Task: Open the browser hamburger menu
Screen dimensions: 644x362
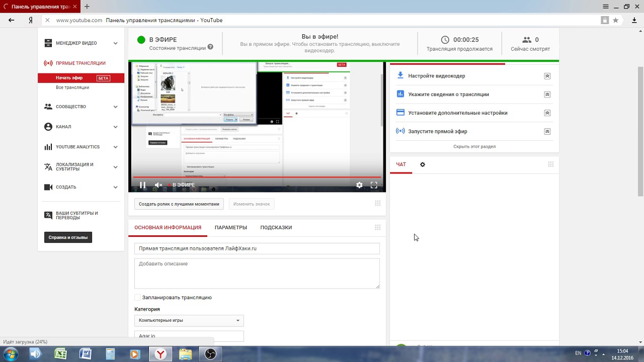Action: [x=606, y=7]
